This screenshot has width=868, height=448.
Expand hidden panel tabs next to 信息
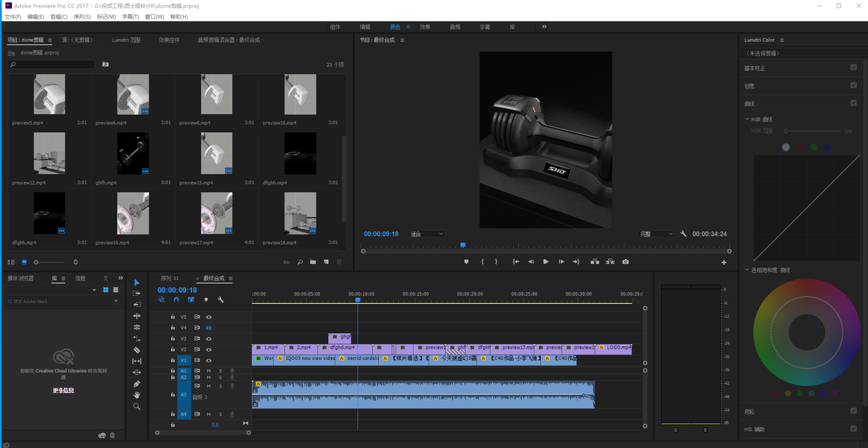pyautogui.click(x=121, y=279)
